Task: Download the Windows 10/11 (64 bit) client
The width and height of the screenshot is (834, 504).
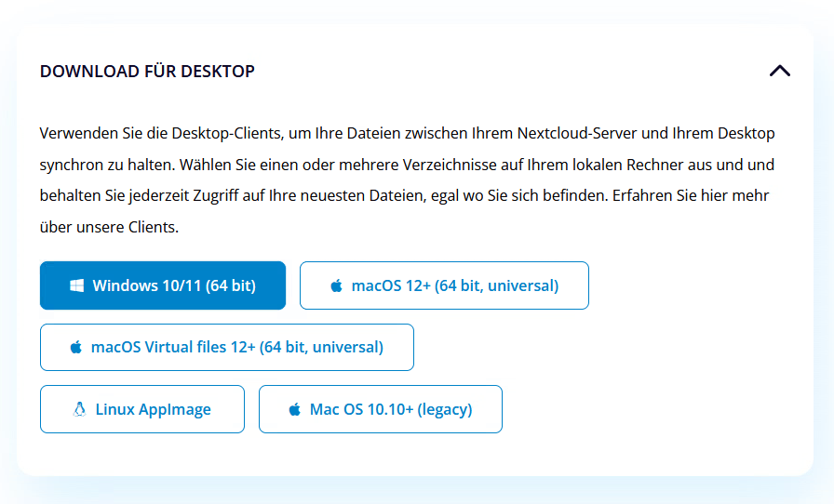Action: (x=163, y=285)
